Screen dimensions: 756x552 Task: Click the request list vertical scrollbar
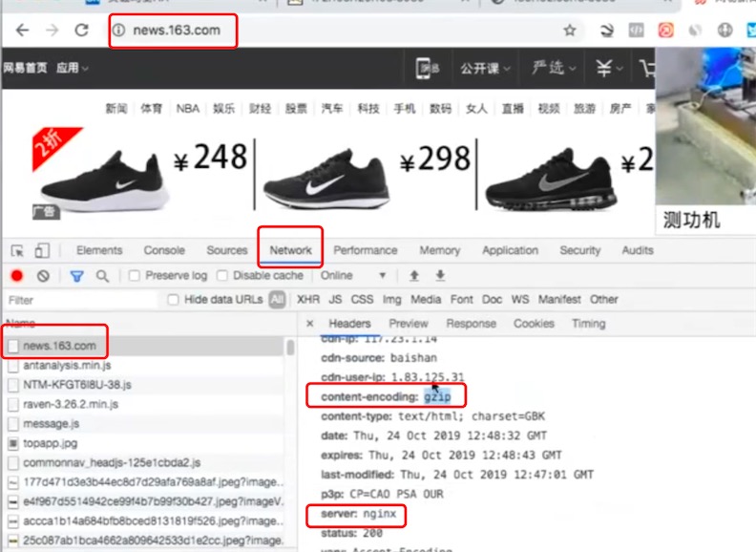tap(290, 348)
